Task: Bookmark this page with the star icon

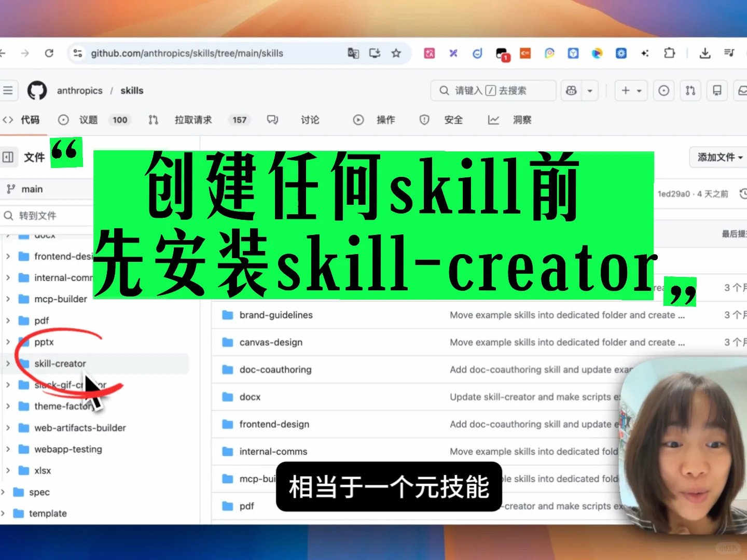Action: tap(396, 53)
